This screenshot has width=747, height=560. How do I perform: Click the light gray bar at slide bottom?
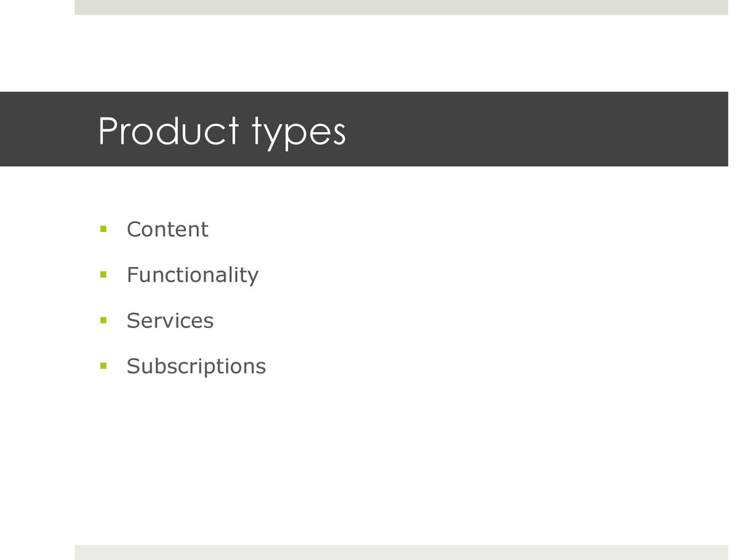point(401,553)
